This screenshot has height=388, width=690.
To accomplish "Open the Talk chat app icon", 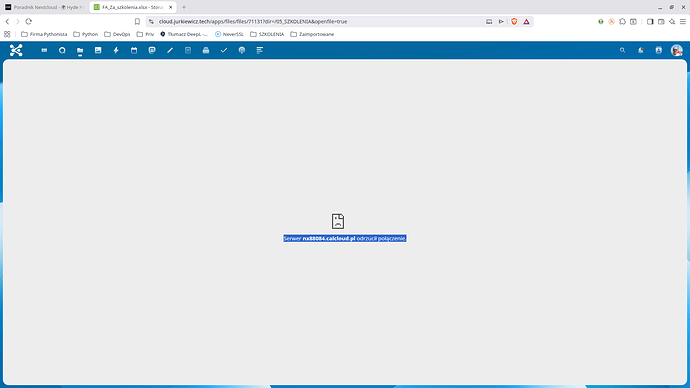I will 152,50.
